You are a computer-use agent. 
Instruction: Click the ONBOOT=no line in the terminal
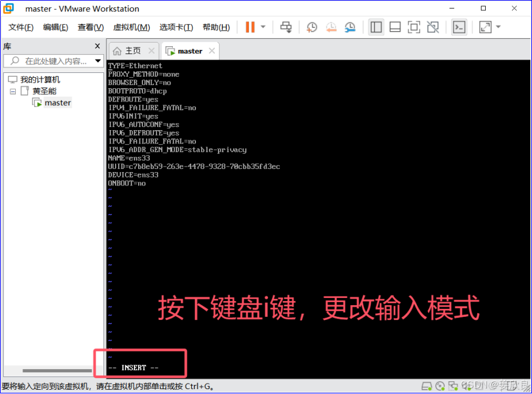pyautogui.click(x=127, y=183)
